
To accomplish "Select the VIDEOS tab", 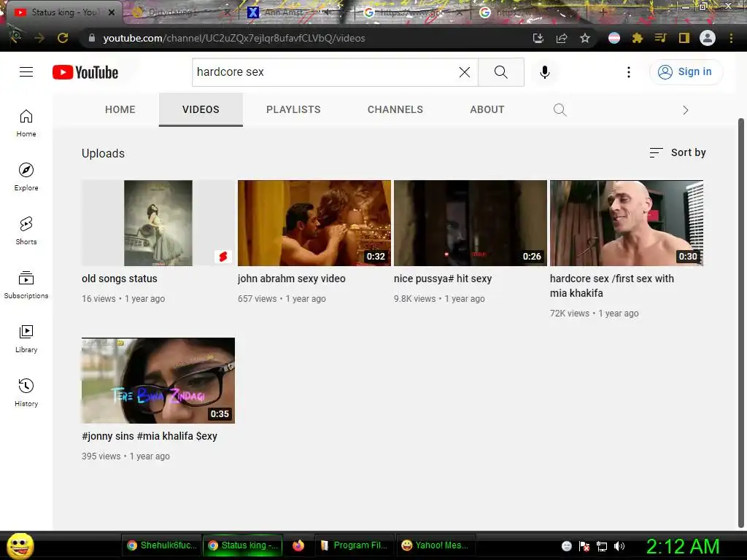I will (x=201, y=109).
